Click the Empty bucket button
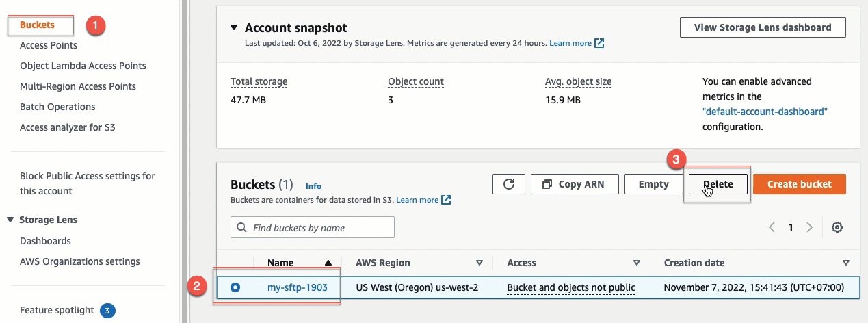The height and width of the screenshot is (323, 868). 653,184
